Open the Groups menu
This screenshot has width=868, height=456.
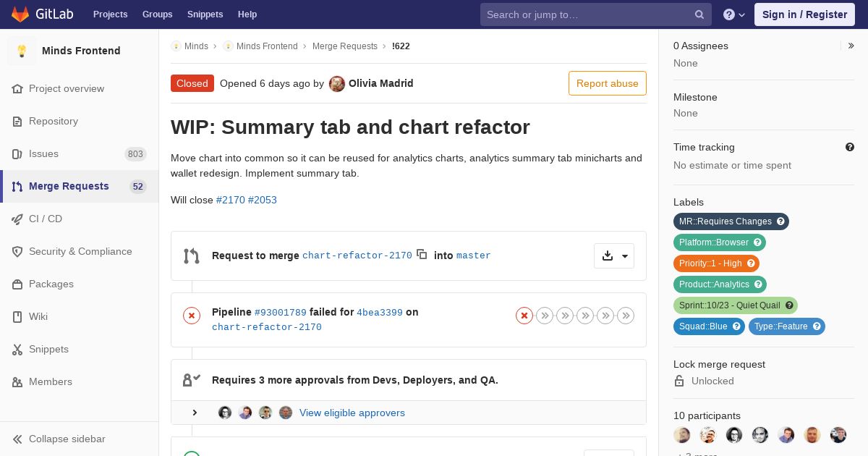157,14
